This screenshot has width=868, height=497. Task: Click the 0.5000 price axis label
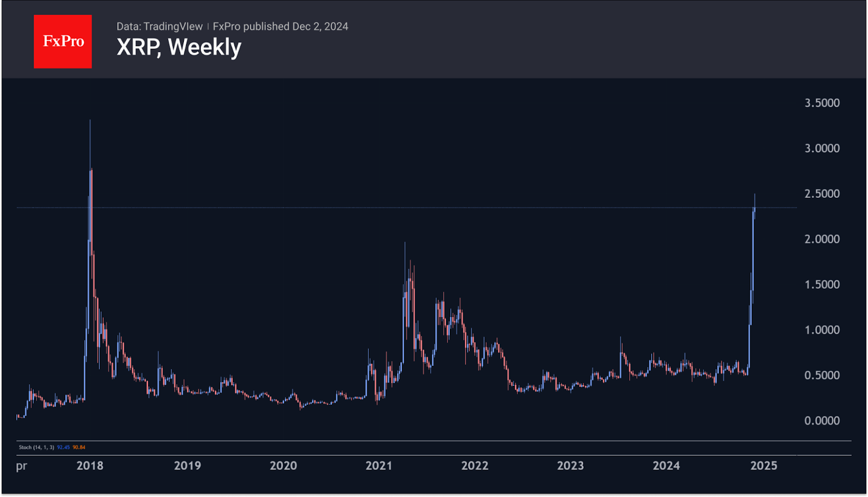click(822, 376)
